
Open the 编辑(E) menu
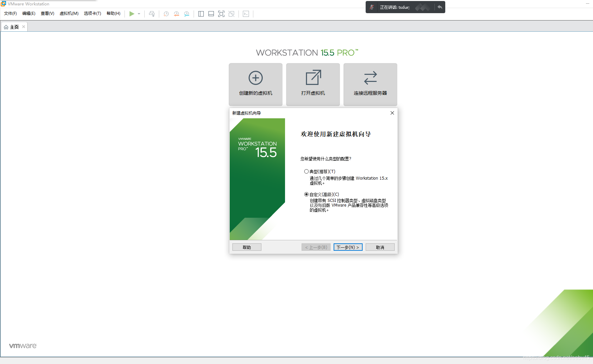29,13
